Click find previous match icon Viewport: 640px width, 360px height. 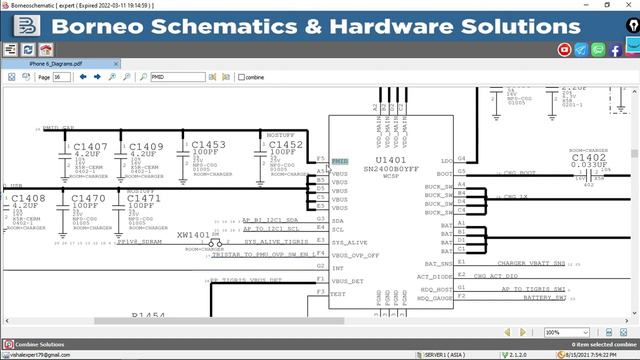pos(212,77)
